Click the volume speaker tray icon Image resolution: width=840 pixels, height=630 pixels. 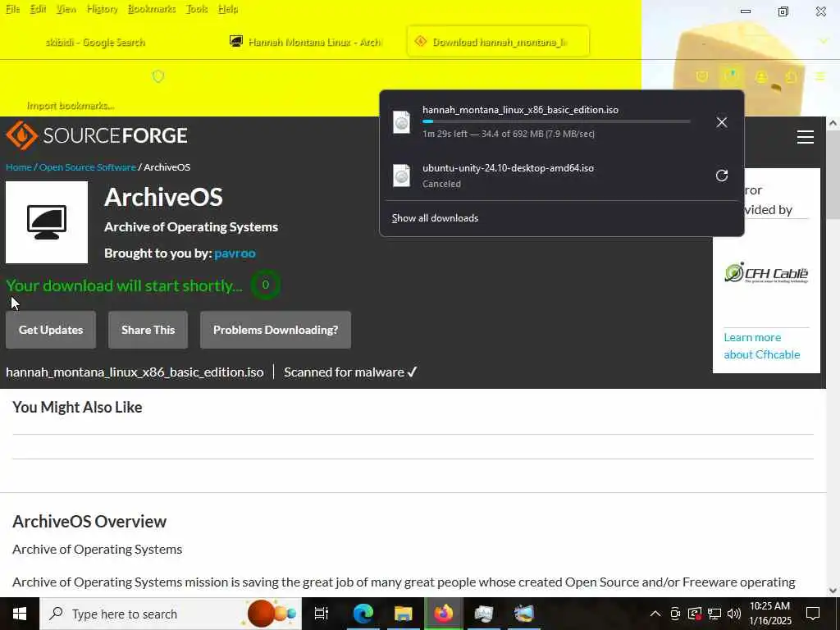(734, 614)
